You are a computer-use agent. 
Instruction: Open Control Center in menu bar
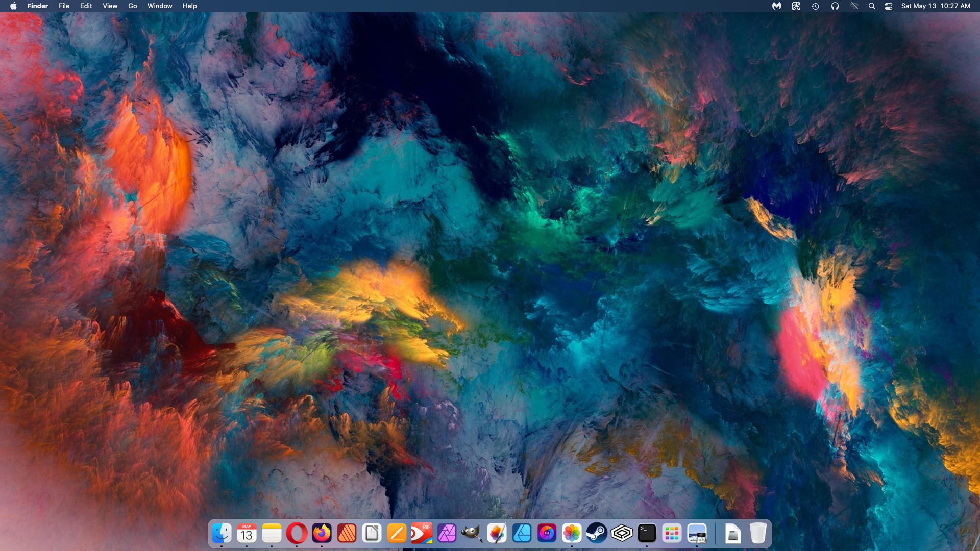click(x=889, y=6)
